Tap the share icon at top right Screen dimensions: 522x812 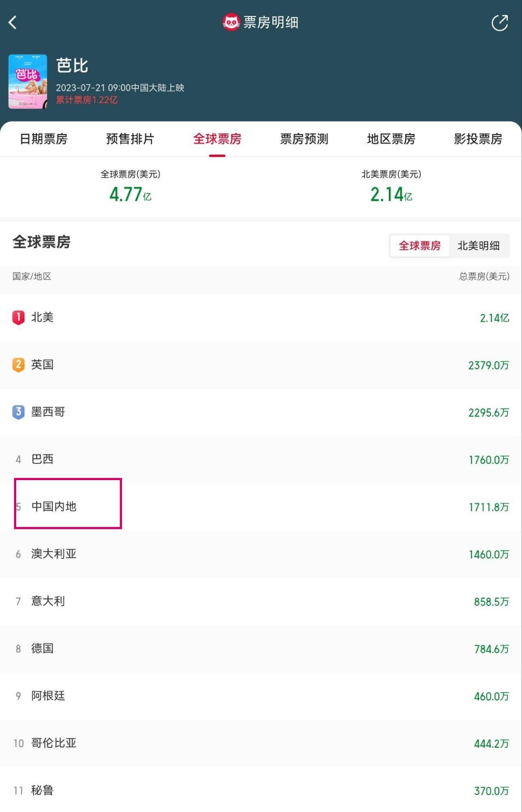coord(500,23)
